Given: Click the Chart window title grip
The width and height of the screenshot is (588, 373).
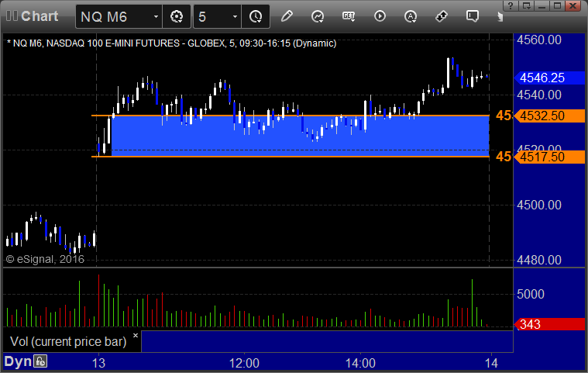Looking at the screenshot, I should (12, 16).
